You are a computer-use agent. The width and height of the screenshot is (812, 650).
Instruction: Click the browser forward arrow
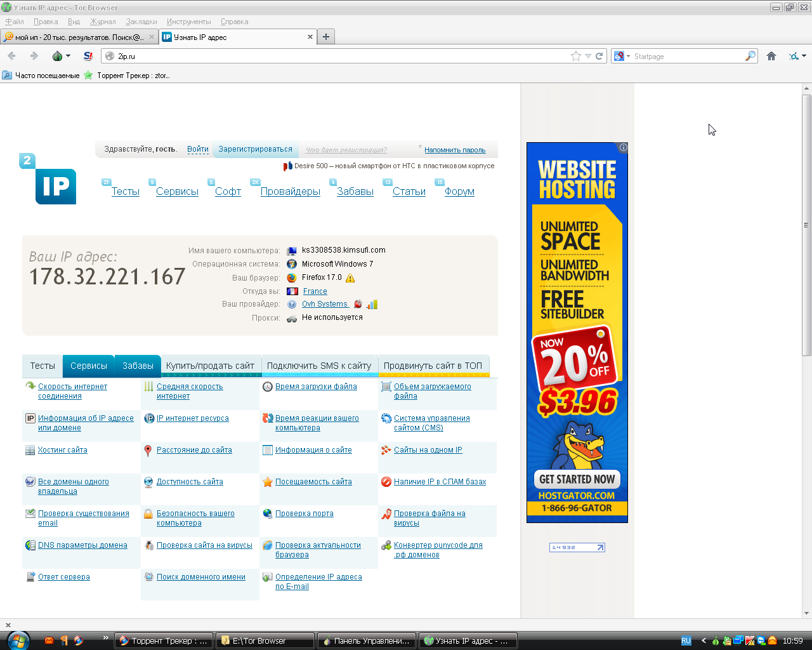pyautogui.click(x=34, y=56)
